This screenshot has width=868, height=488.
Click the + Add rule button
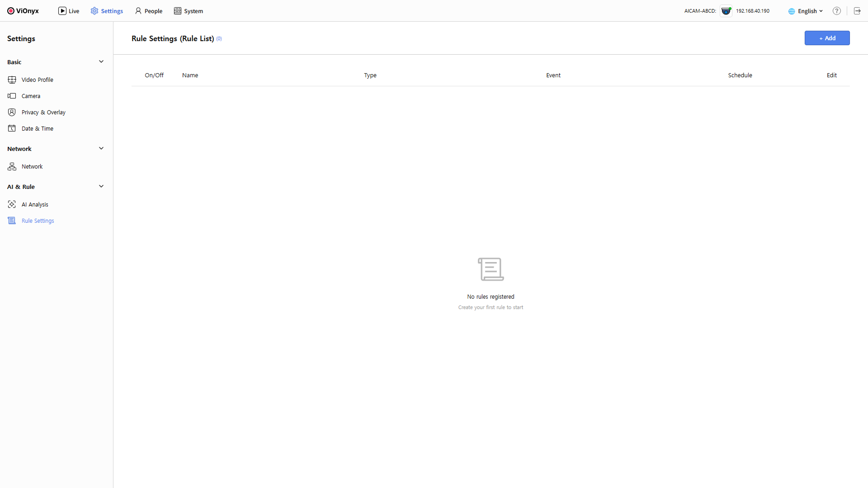pyautogui.click(x=827, y=38)
